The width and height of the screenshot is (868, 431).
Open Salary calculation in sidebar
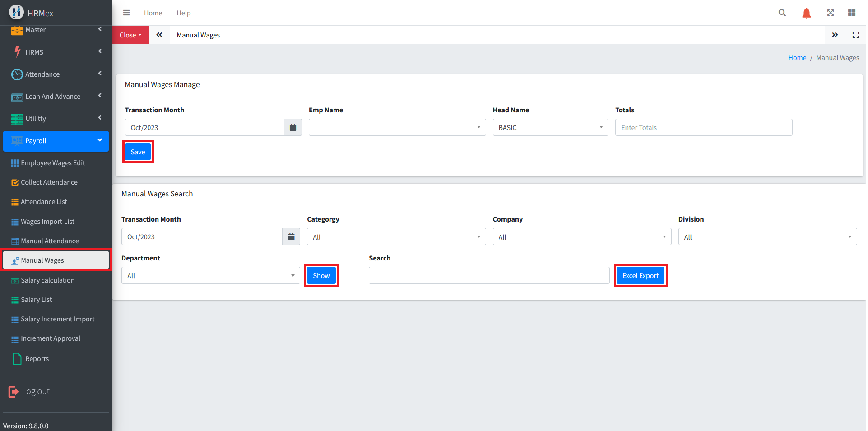pyautogui.click(x=47, y=280)
